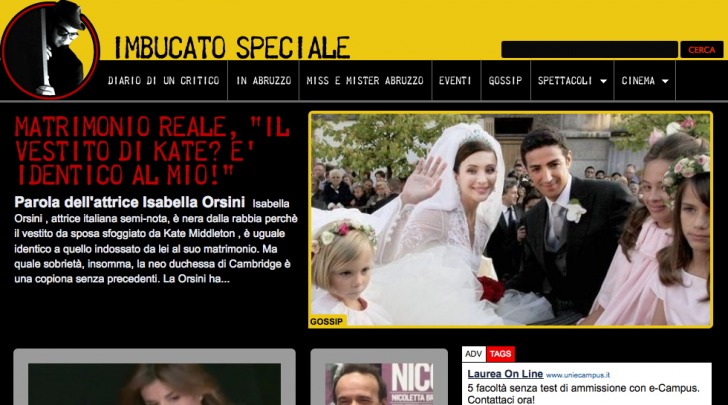Click the CERCA search button
Image resolution: width=728 pixels, height=405 pixels.
tap(702, 50)
